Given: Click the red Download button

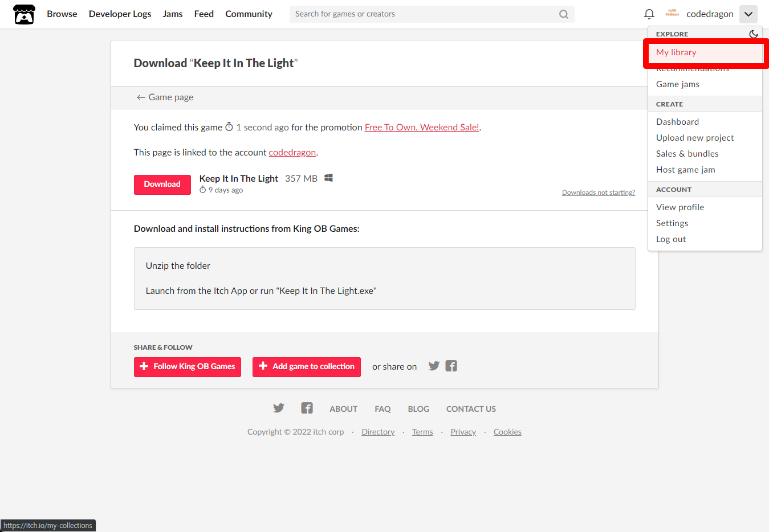Looking at the screenshot, I should tap(162, 185).
